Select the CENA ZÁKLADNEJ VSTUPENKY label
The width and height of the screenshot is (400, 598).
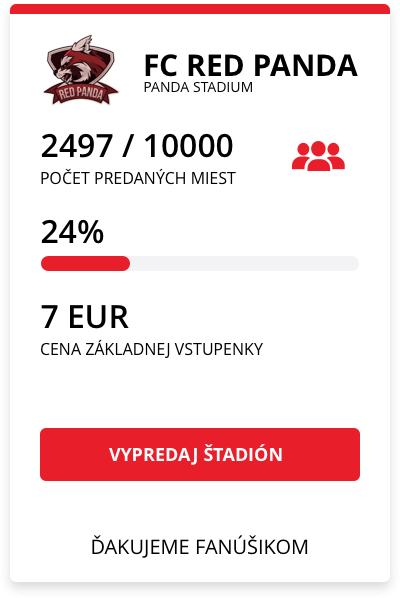click(152, 349)
